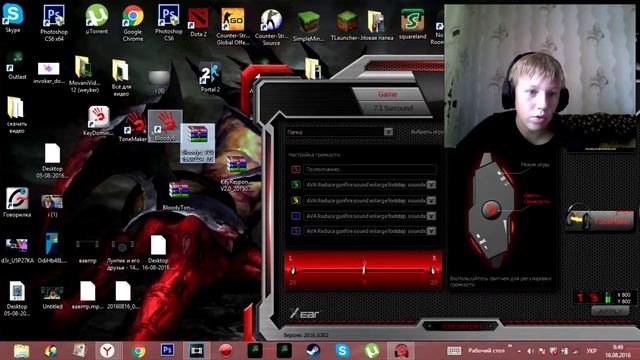Expand the blue preset AVA sound dropdown
The height and width of the screenshot is (360, 640).
431,216
